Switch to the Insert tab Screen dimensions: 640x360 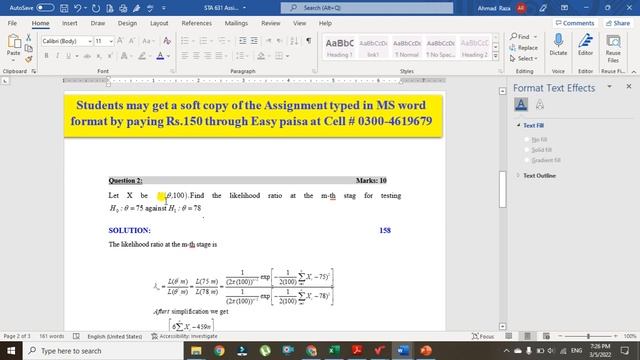tap(70, 23)
